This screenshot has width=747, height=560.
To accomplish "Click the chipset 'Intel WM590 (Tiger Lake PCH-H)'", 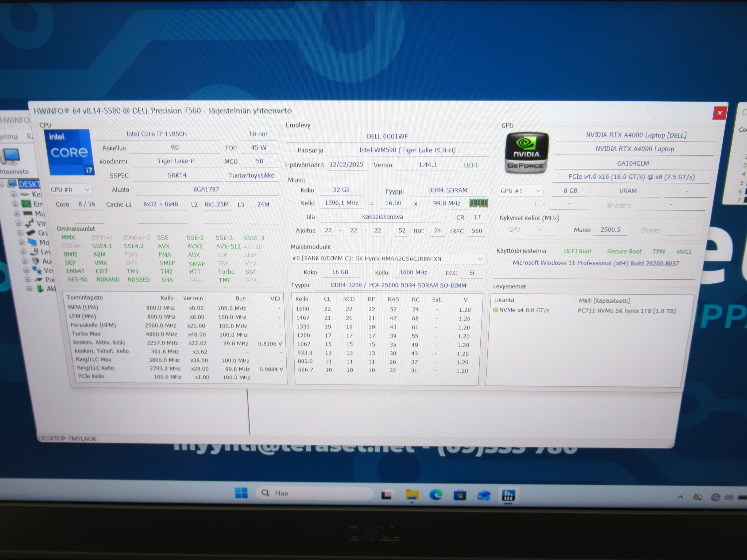I will click(407, 150).
